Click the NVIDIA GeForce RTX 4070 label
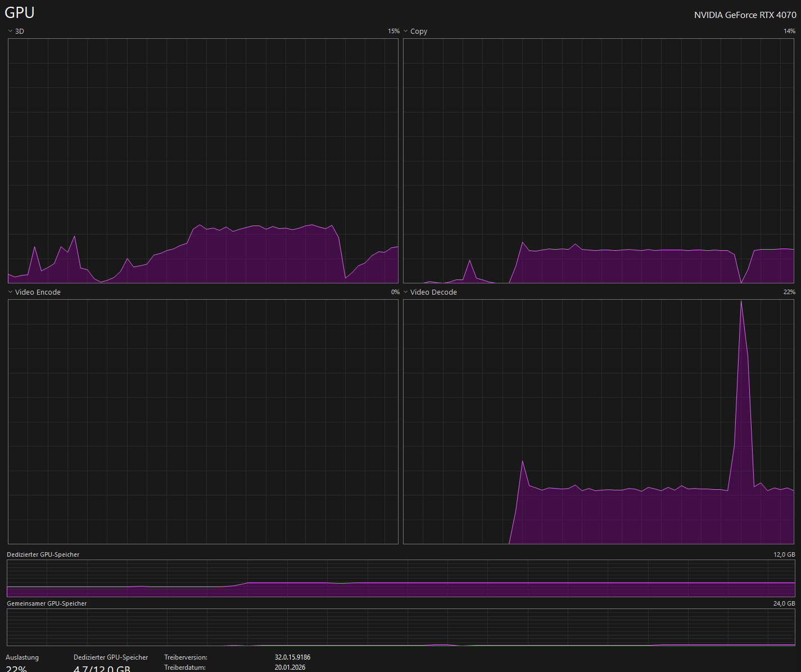This screenshot has height=672, width=801. [x=745, y=15]
